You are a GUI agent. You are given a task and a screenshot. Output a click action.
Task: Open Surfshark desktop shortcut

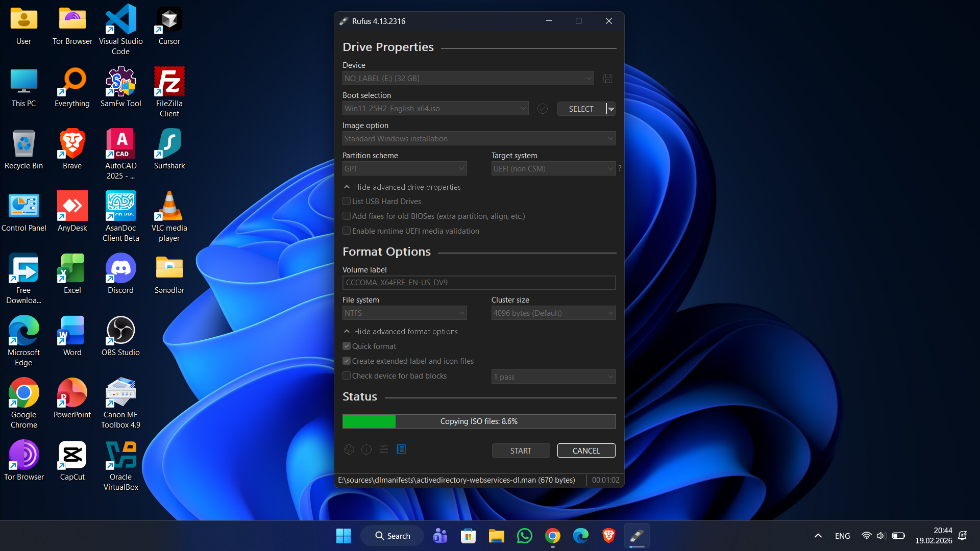(x=169, y=149)
